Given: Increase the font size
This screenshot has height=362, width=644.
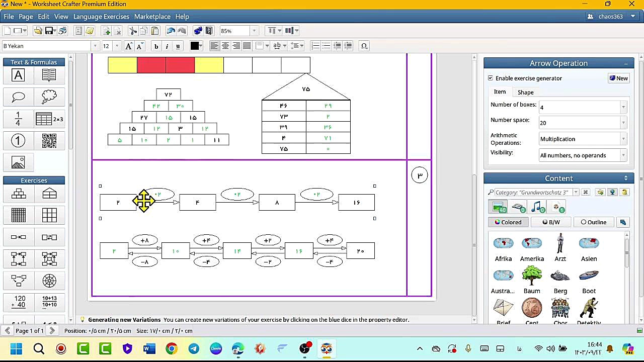Looking at the screenshot, I should click(128, 46).
